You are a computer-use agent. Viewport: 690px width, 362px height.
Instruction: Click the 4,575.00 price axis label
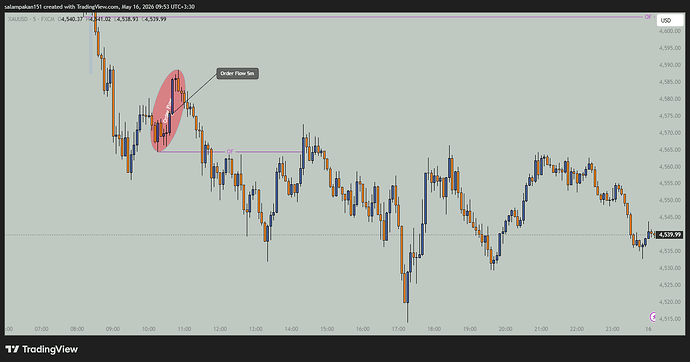(670, 116)
